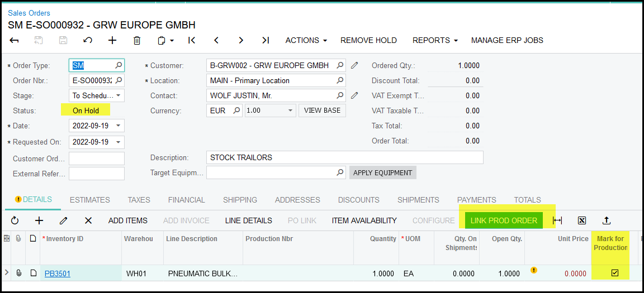Click the undo icon in the top toolbar
This screenshot has width=644, height=293.
(x=88, y=40)
